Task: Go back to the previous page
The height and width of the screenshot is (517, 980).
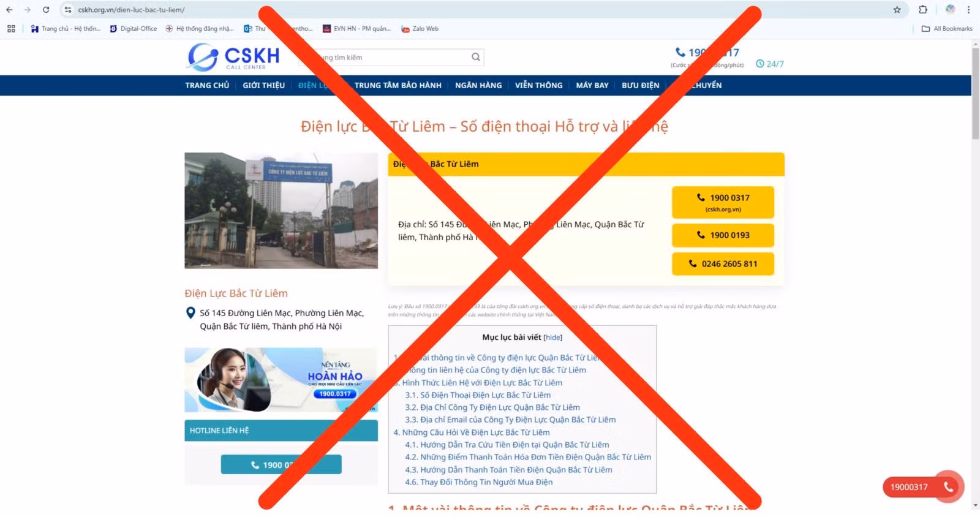Action: [x=9, y=10]
